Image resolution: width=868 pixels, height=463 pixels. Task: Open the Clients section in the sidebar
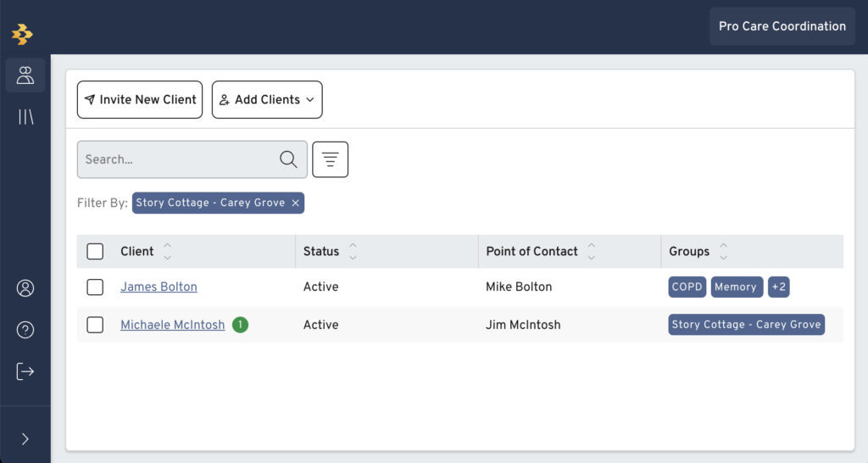(x=25, y=75)
